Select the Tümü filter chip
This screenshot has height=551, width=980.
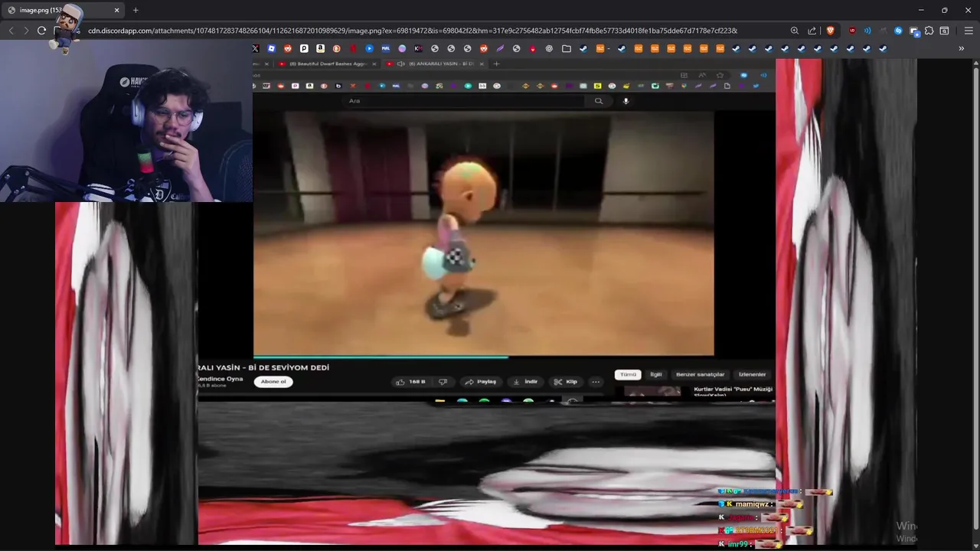tap(628, 375)
